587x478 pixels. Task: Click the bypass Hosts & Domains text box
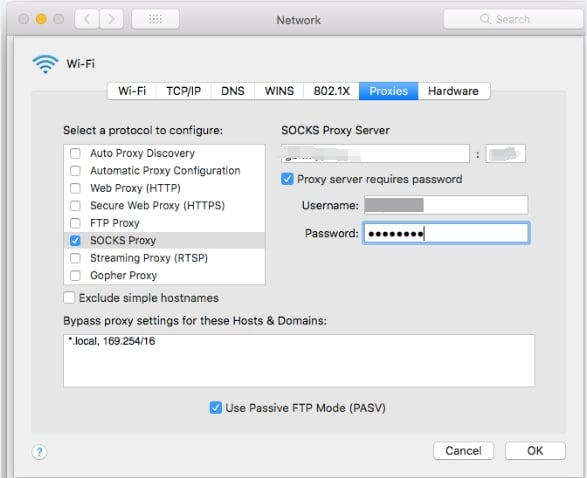click(299, 360)
